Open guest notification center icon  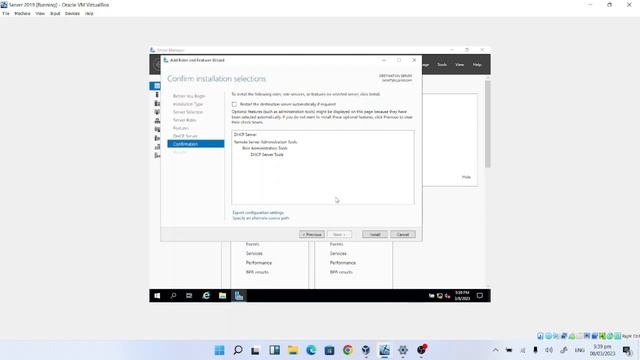click(480, 296)
